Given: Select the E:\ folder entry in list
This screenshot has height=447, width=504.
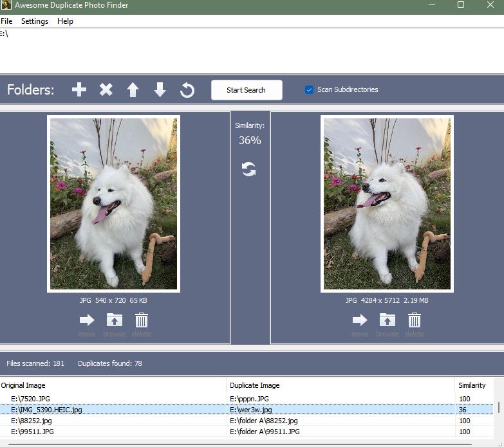Looking at the screenshot, I should point(4,33).
